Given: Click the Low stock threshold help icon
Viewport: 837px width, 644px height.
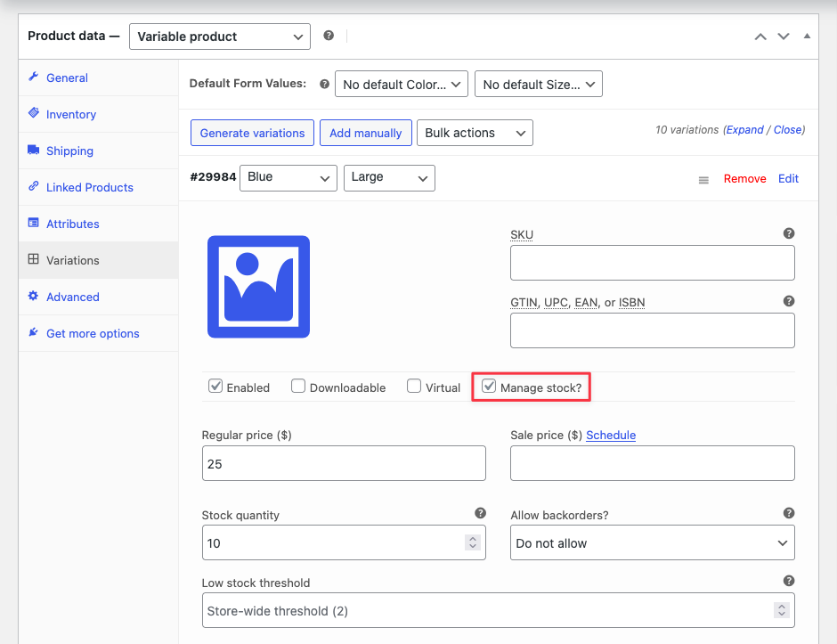Looking at the screenshot, I should pos(788,581).
